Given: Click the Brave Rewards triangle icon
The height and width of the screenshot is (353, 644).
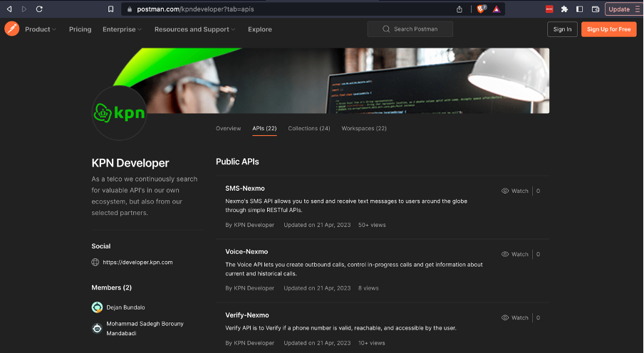Looking at the screenshot, I should coord(497,9).
